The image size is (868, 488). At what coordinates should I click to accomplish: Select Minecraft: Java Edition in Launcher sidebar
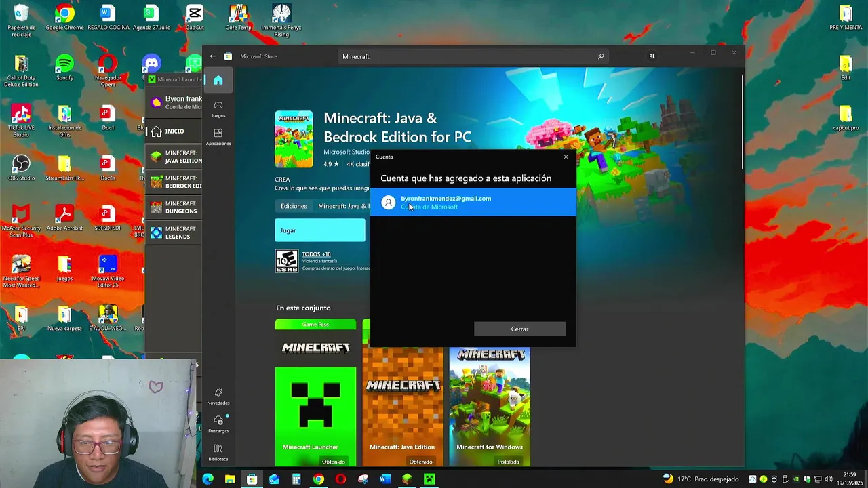[175, 157]
